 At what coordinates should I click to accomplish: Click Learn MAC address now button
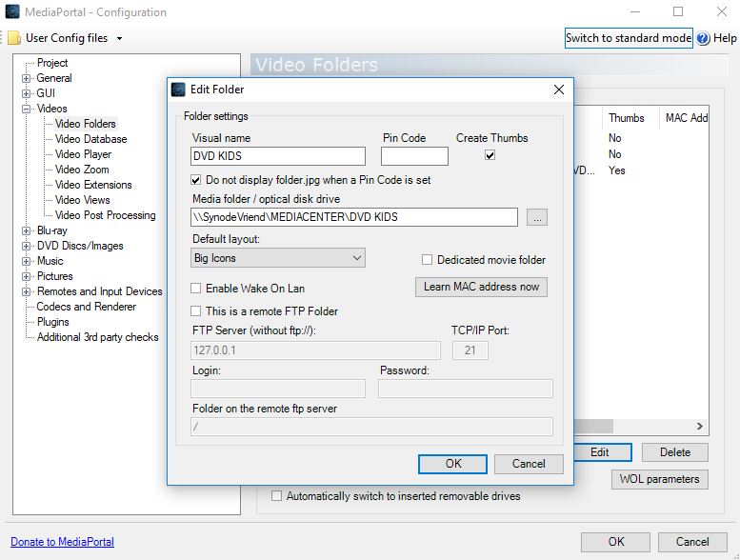pyautogui.click(x=481, y=287)
